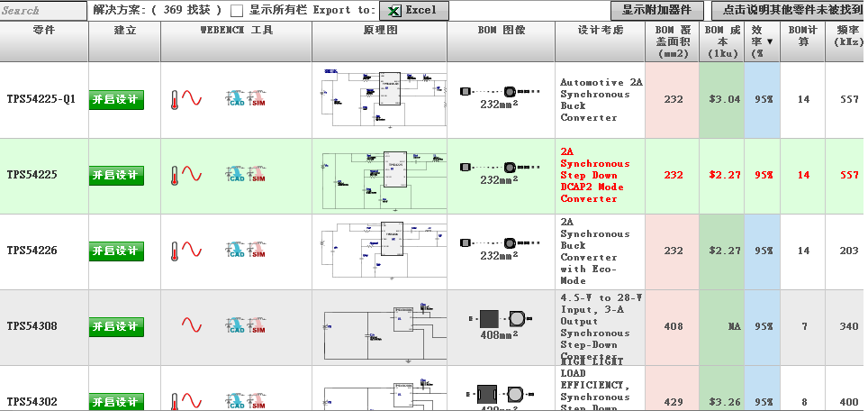Screen dimensions: 868x411
Task: Click 开启设计 for TPS54225
Action: point(116,176)
